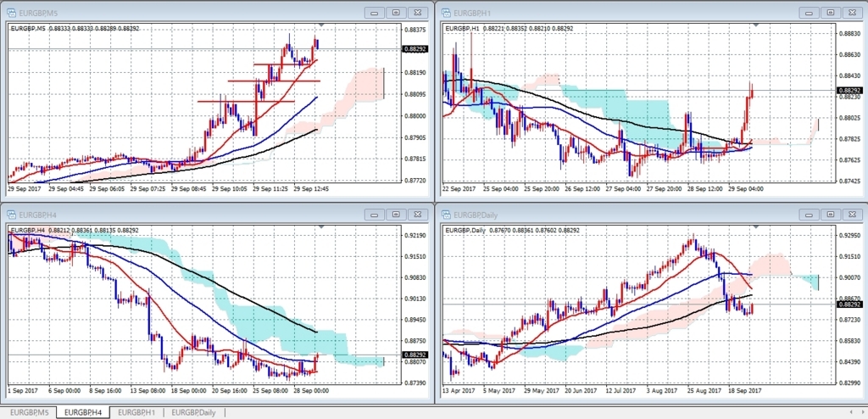The width and height of the screenshot is (868, 419).
Task: Click current price label 0.88292 in M5 chart
Action: (414, 49)
